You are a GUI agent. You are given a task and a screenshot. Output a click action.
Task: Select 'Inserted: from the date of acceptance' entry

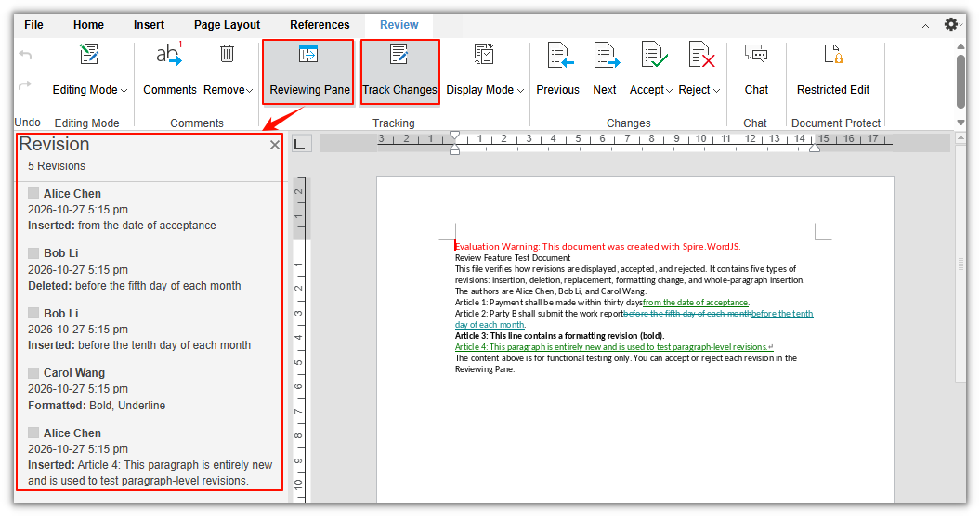[122, 226]
